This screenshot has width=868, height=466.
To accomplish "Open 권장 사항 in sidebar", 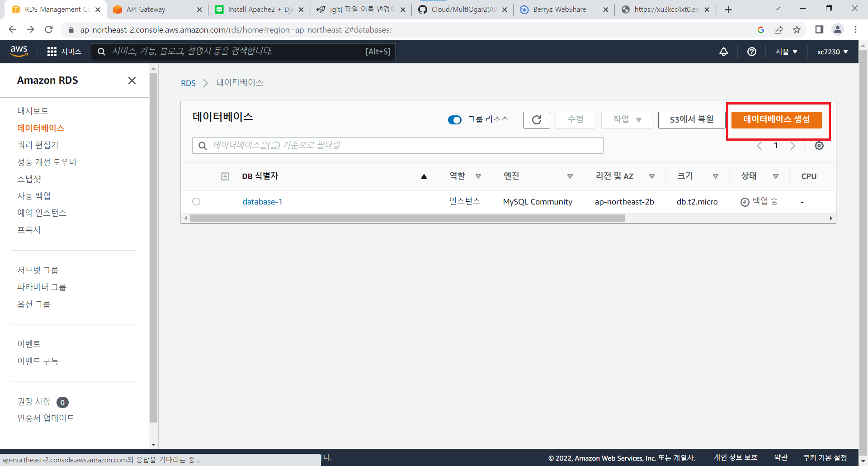I will point(34,402).
